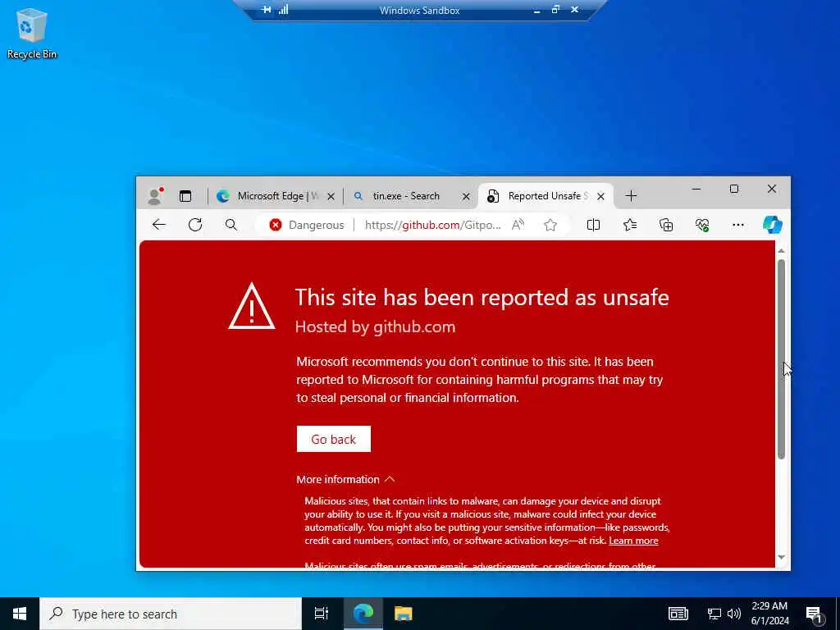
Task: Add page to favorites with star icon
Action: 550,225
